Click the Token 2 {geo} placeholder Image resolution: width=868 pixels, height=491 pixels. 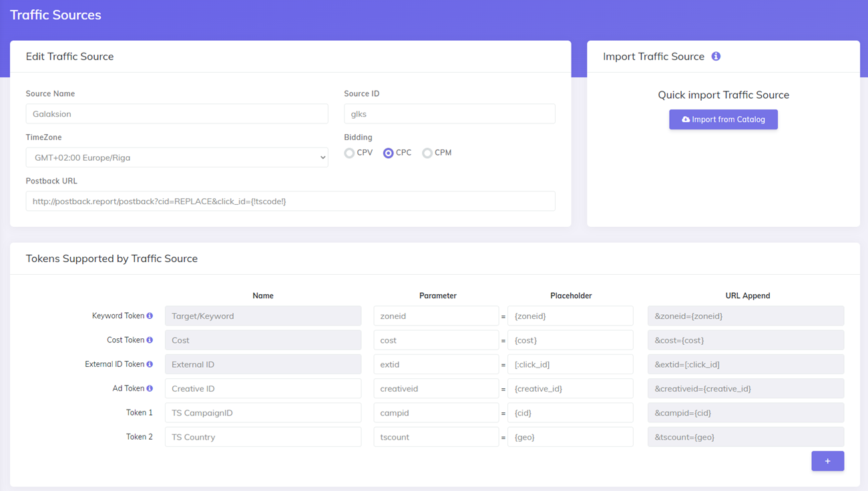tap(570, 437)
